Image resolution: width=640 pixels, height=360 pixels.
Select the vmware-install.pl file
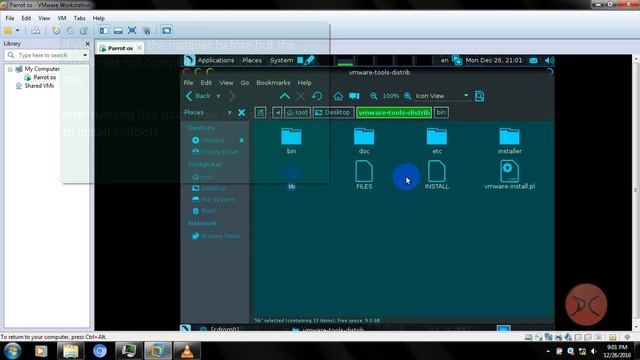pos(509,175)
